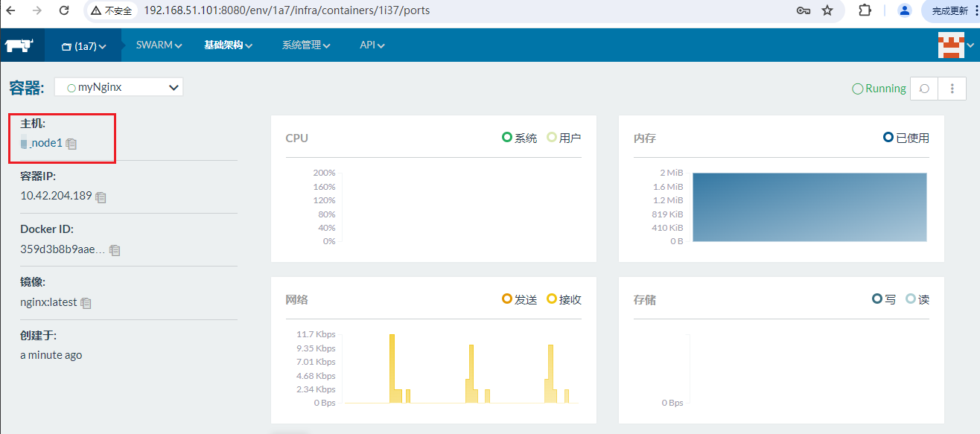Toggle the 接收 network legend

(x=564, y=299)
